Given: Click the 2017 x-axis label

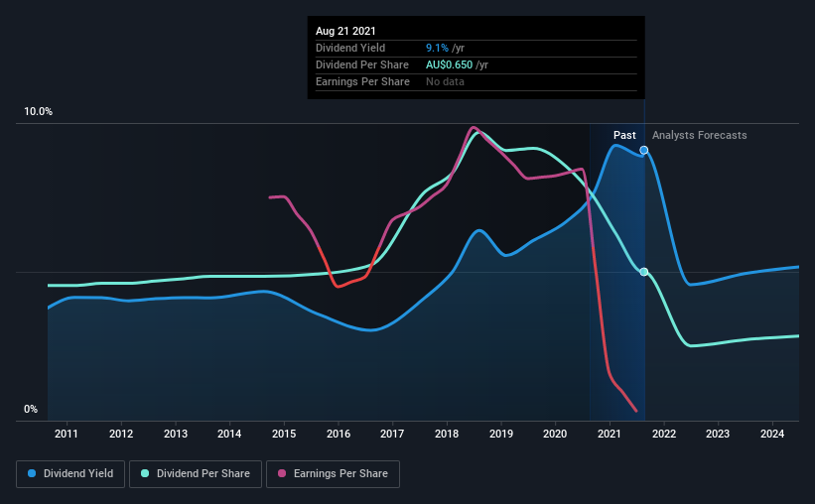Looking at the screenshot, I should pyautogui.click(x=392, y=434).
